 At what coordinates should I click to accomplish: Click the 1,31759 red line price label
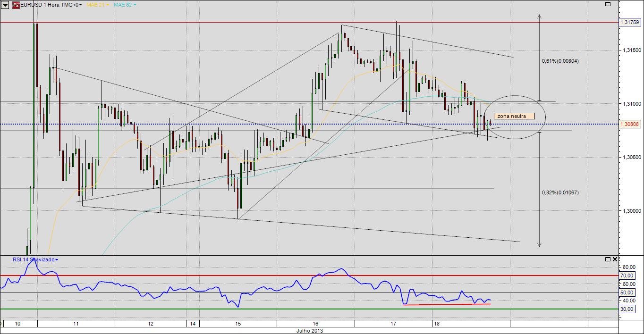click(x=631, y=23)
